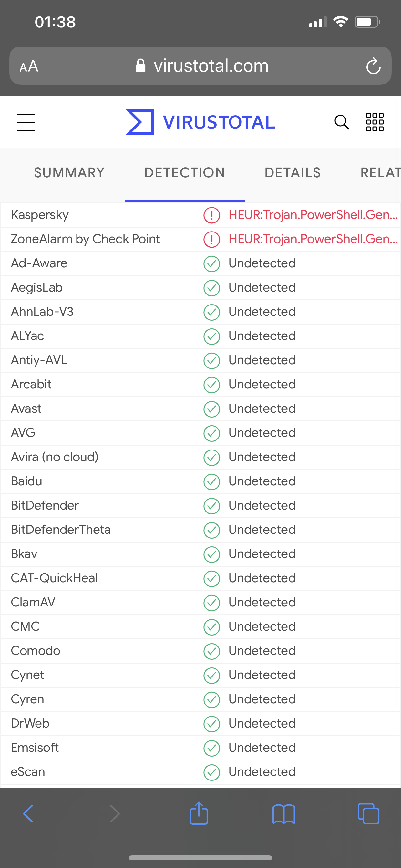Open the hamburger menu
The image size is (401, 868).
[26, 122]
